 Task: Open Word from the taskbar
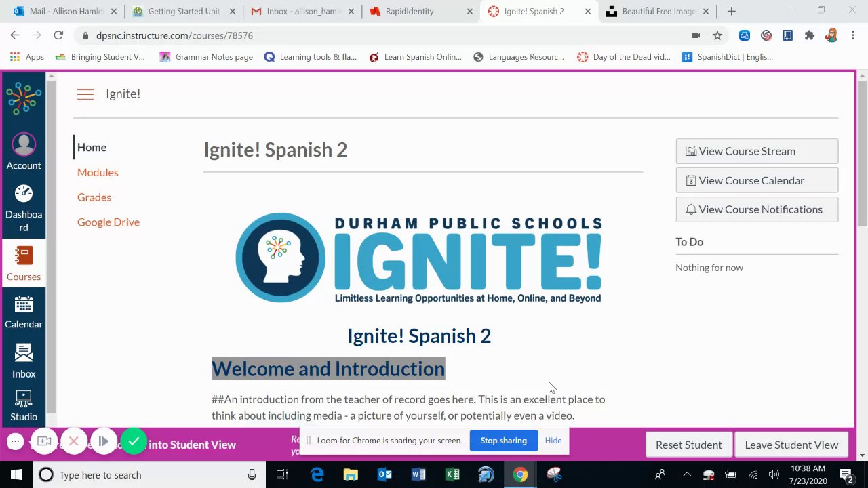click(x=418, y=474)
